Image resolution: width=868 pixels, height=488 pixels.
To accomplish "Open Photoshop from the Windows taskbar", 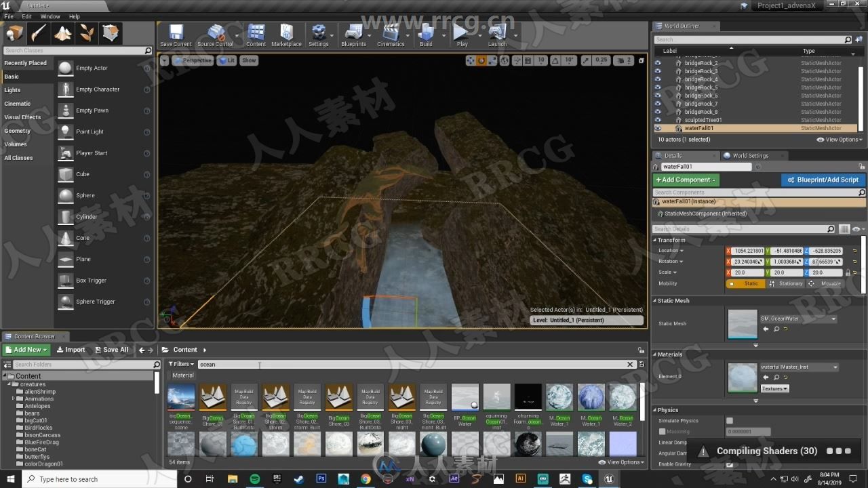I will 321,479.
